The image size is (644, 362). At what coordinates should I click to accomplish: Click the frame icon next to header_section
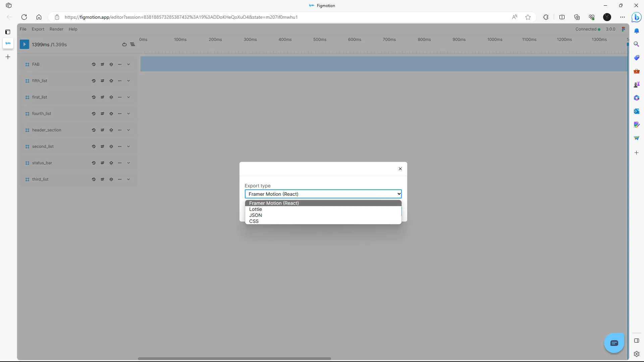click(27, 130)
